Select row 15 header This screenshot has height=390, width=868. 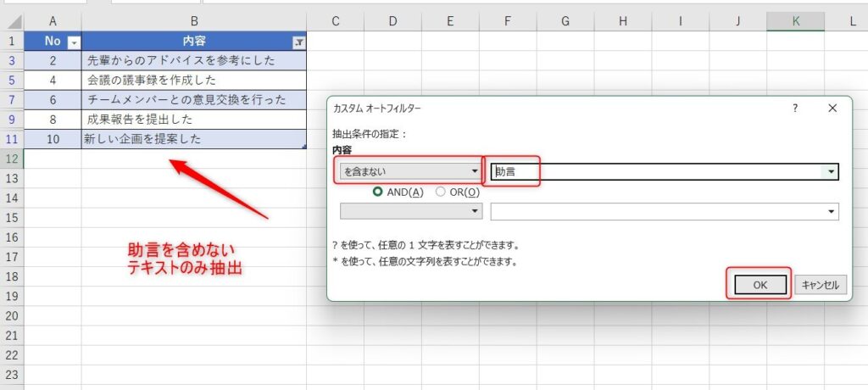click(12, 218)
